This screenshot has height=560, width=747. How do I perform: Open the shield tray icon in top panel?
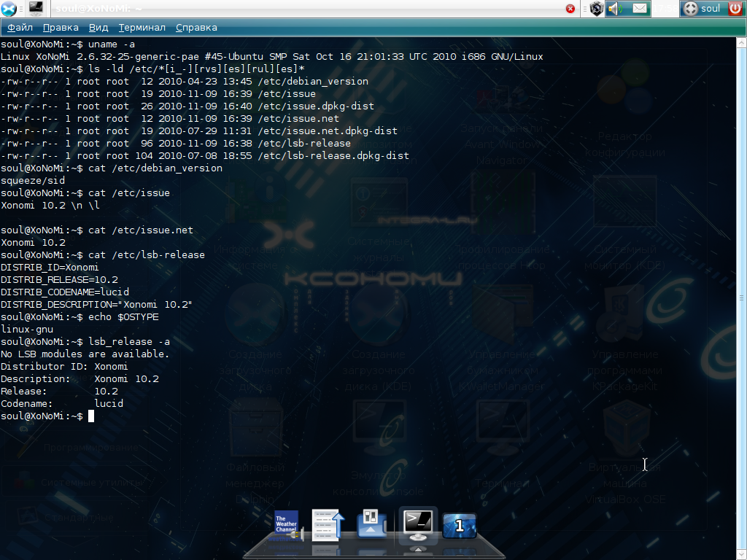597,9
